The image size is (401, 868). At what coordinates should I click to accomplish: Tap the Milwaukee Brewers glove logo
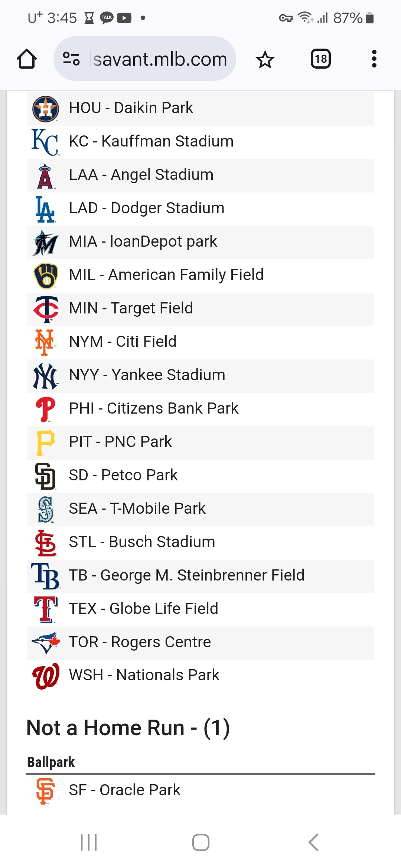click(45, 276)
